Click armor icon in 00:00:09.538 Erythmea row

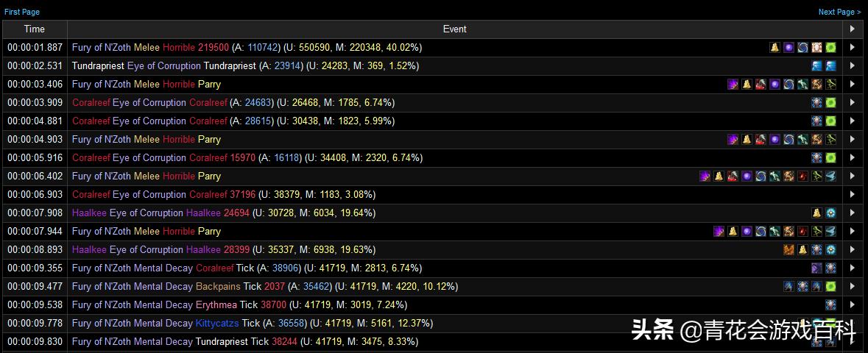click(x=831, y=304)
